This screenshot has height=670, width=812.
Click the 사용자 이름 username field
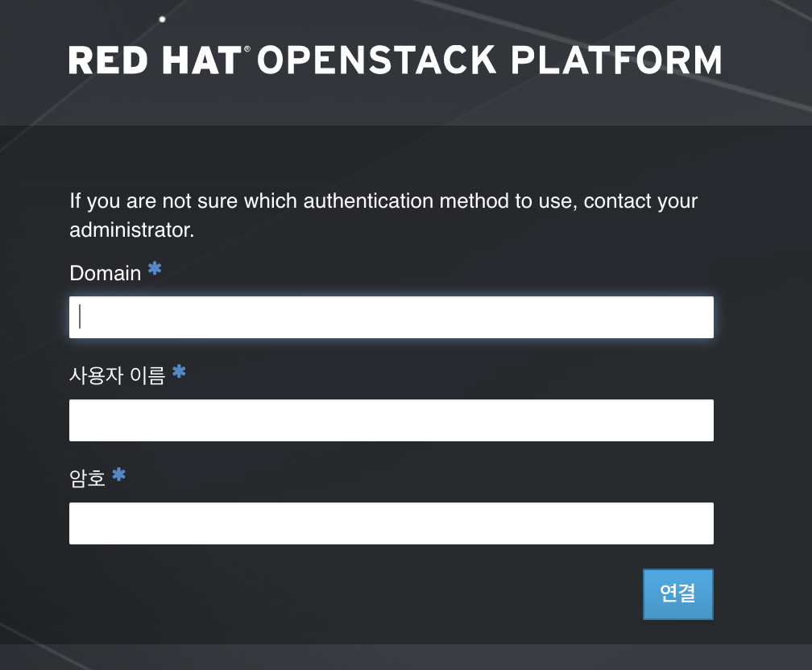pyautogui.click(x=391, y=420)
